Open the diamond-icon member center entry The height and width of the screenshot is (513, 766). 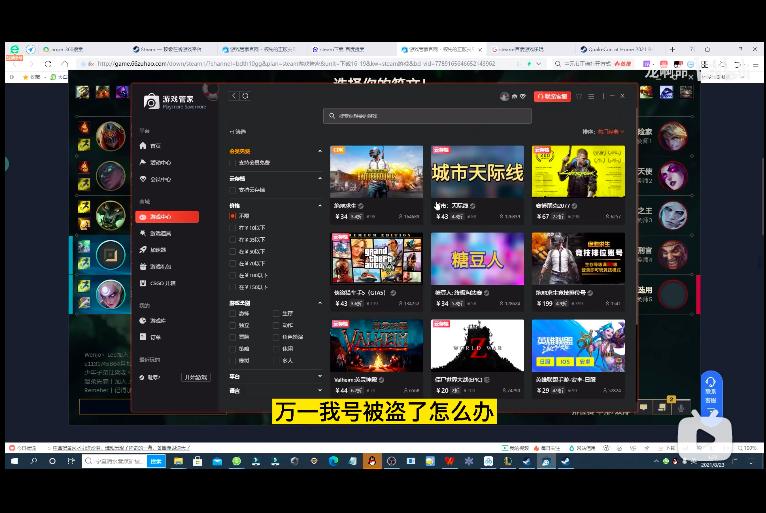coord(155,179)
